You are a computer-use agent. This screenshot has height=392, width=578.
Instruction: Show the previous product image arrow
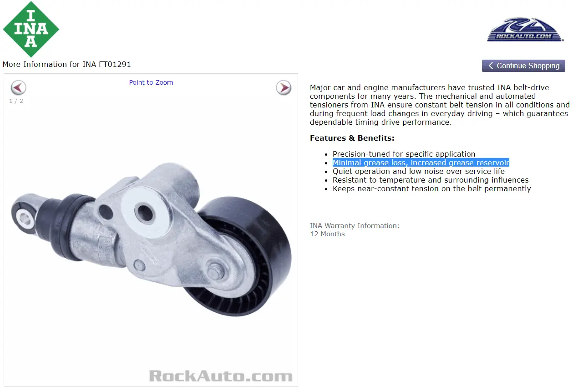(19, 87)
